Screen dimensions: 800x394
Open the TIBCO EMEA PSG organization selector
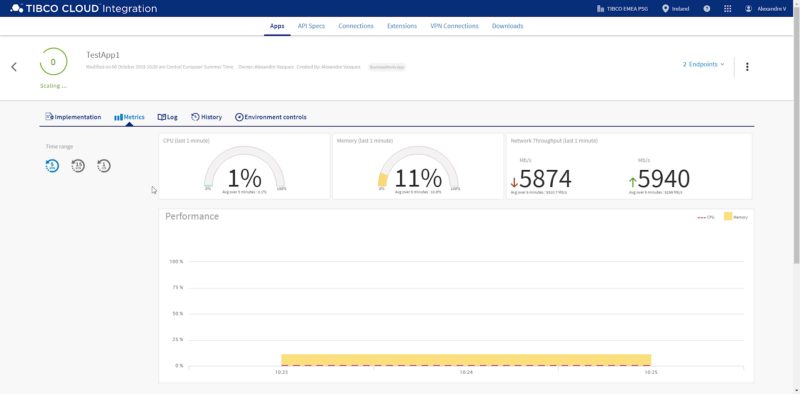click(622, 9)
